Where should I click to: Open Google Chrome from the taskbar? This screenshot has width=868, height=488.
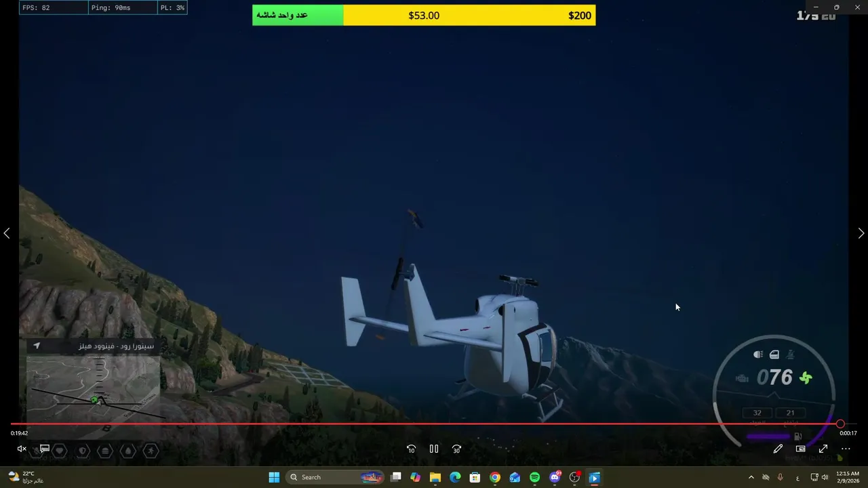(495, 477)
